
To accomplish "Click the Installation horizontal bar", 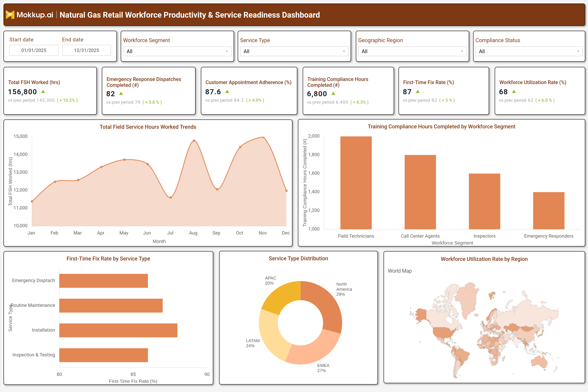I will click(x=118, y=330).
